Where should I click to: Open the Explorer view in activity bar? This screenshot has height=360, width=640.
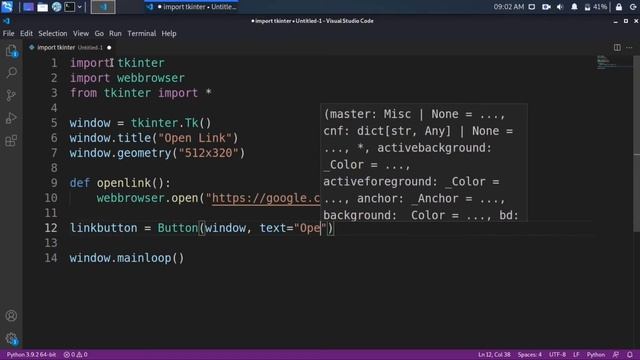[x=11, y=51]
